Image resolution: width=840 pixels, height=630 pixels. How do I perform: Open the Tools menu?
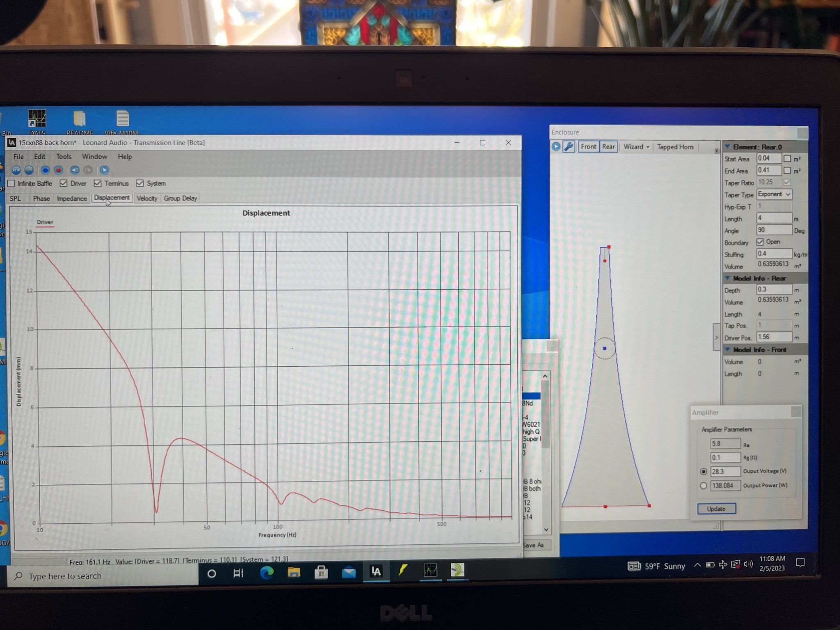pyautogui.click(x=64, y=156)
